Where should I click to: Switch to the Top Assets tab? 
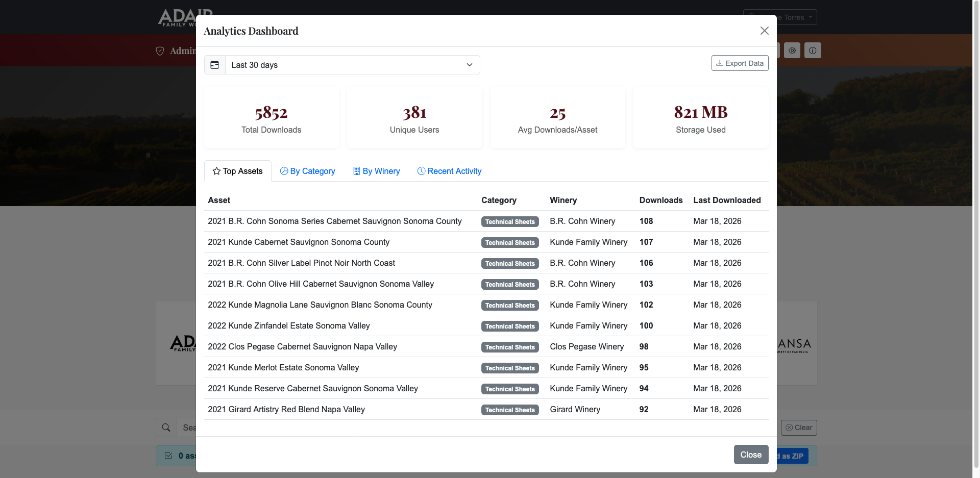tap(237, 171)
